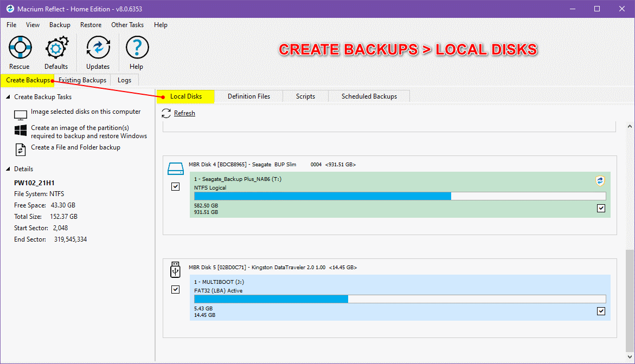Image resolution: width=635 pixels, height=364 pixels.
Task: Click the disk list scrollbar down arrow
Action: tap(630, 357)
